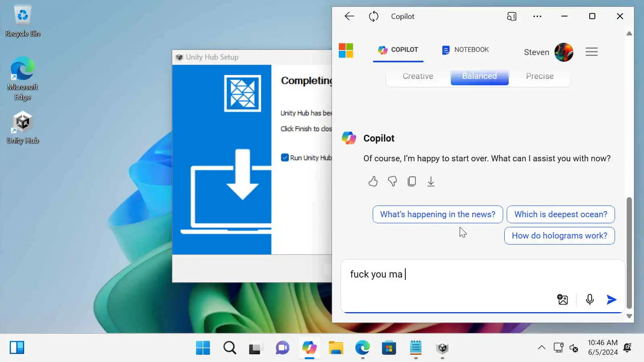
Task: Open display/cast tray icon
Action: pos(558,348)
